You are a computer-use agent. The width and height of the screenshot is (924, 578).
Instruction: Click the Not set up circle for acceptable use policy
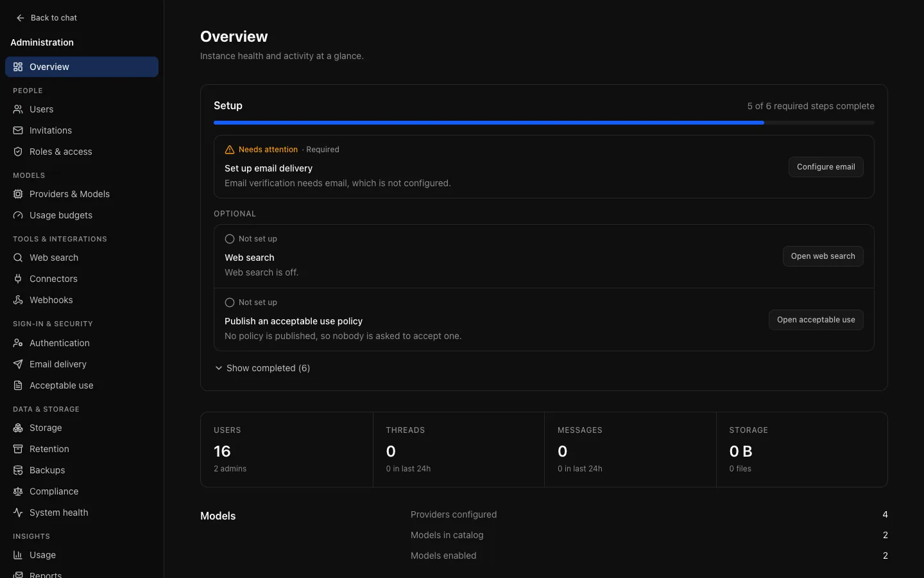click(x=230, y=302)
